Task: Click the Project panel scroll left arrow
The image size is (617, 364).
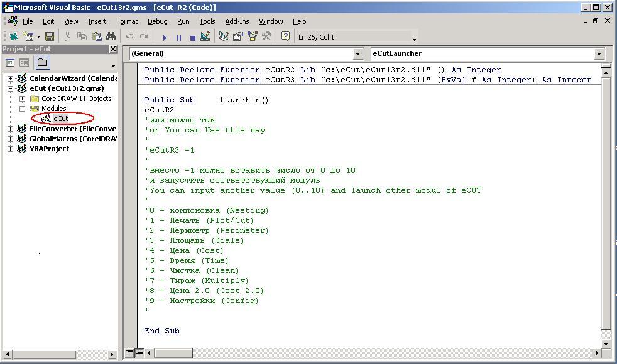Action: [x=7, y=354]
